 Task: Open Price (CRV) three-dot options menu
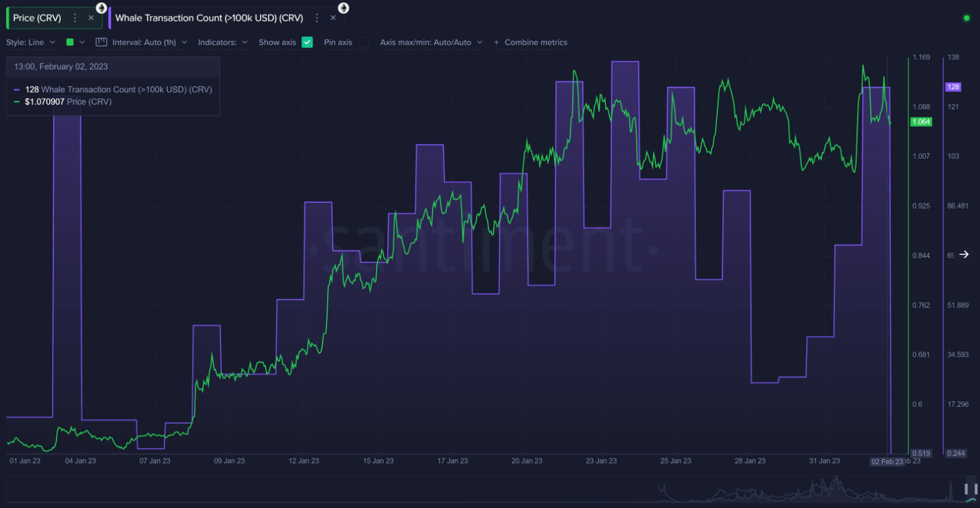click(75, 18)
